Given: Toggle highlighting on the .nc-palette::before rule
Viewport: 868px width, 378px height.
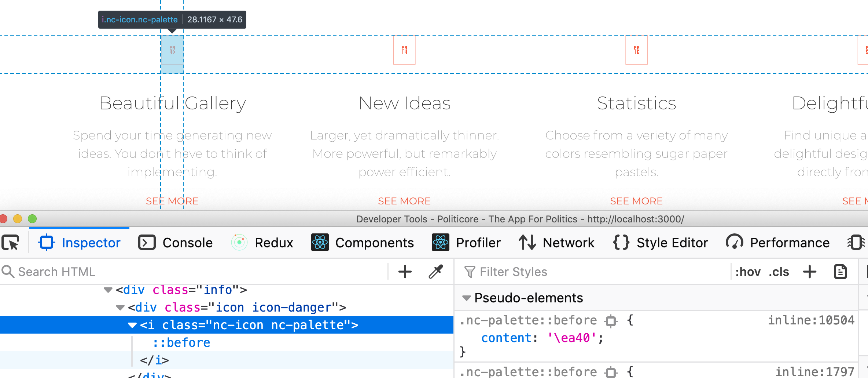Looking at the screenshot, I should click(x=610, y=320).
